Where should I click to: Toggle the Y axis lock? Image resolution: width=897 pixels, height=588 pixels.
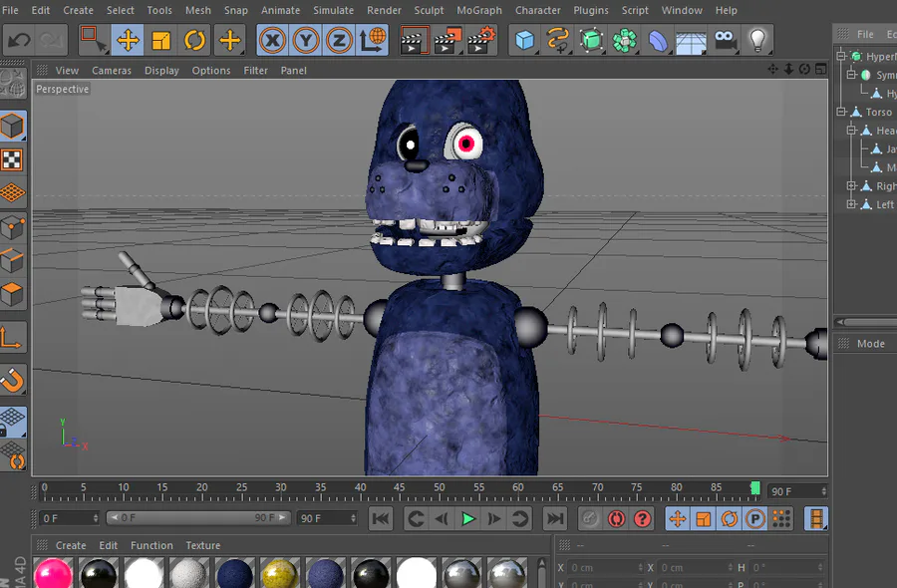[306, 41]
